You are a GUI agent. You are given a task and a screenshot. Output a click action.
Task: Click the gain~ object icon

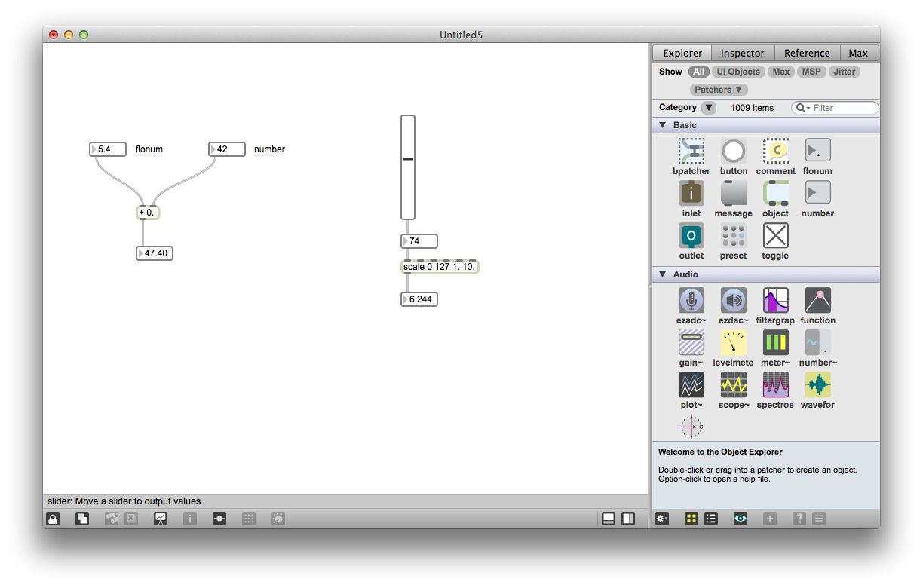(x=691, y=343)
